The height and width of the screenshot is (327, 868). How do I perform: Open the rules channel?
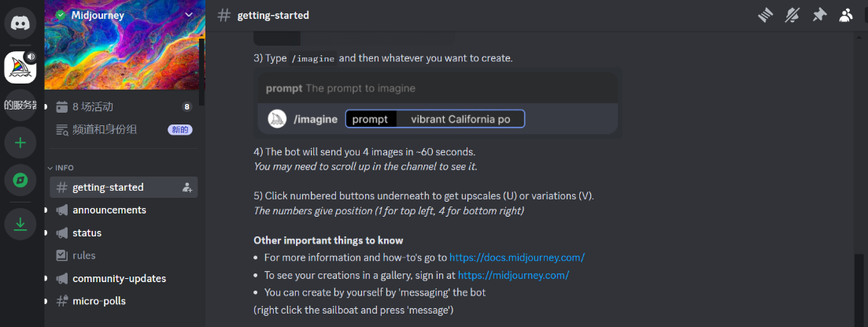click(x=83, y=255)
